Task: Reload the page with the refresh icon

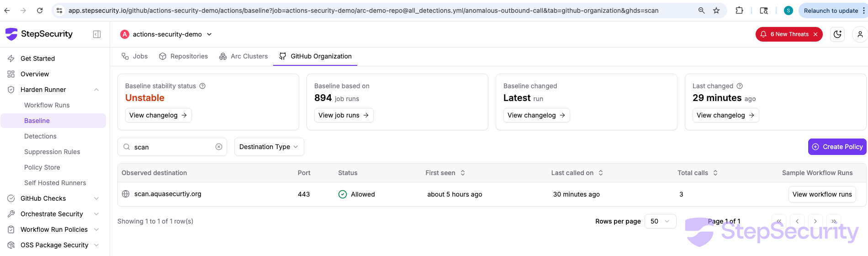Action: (40, 11)
